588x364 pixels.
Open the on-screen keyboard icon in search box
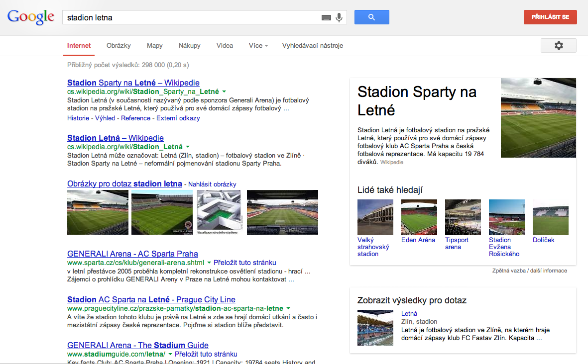(x=326, y=17)
